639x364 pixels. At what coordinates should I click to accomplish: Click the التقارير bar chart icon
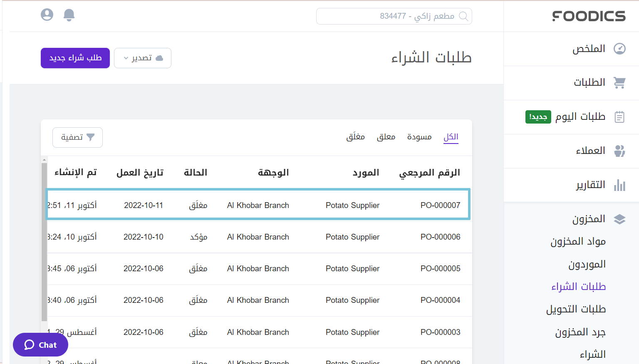point(619,186)
